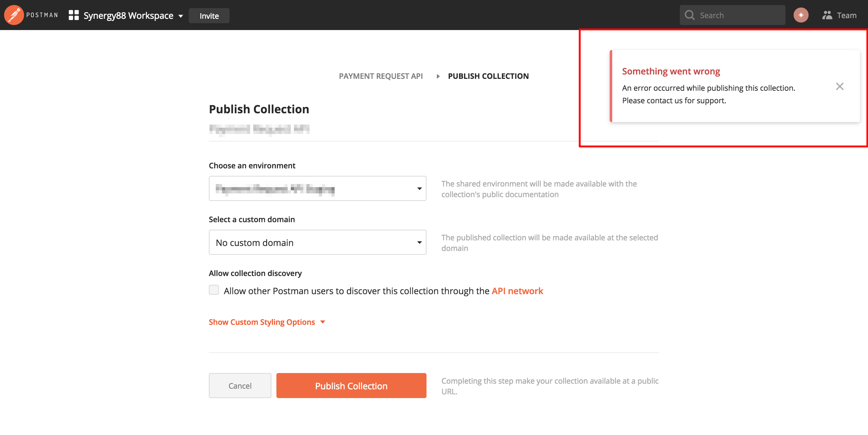Viewport: 868px width, 435px height.
Task: Click the blurred collection name below the title
Action: click(x=260, y=129)
